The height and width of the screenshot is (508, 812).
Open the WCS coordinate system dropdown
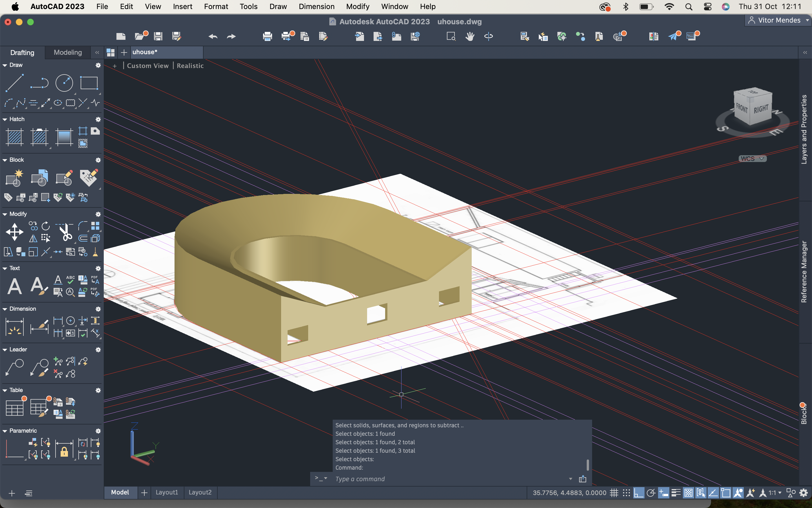pos(752,159)
